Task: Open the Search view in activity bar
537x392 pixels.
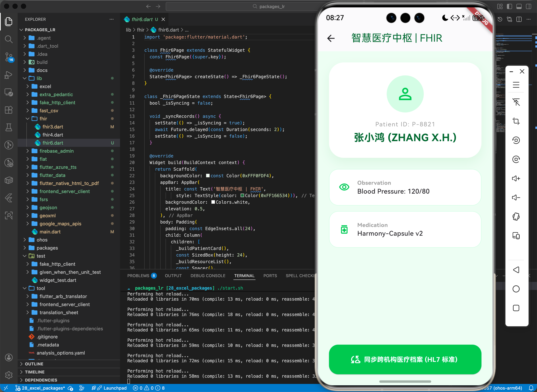Action: [9, 39]
